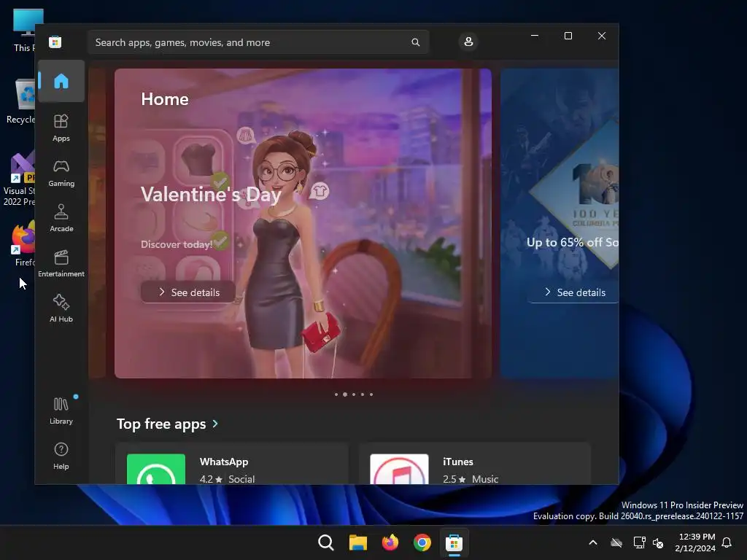Select the first carousel page dot
Image resolution: width=747 pixels, height=560 pixels.
coord(336,394)
